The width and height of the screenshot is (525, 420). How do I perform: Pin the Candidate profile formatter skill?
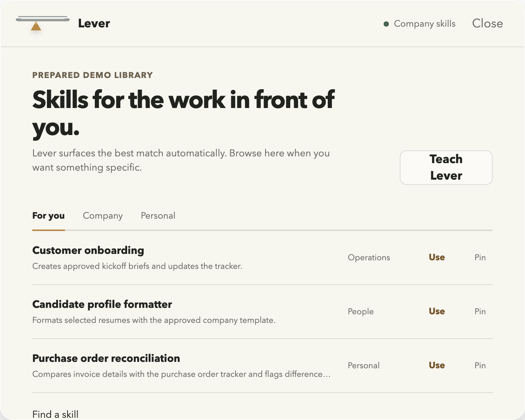tap(480, 311)
